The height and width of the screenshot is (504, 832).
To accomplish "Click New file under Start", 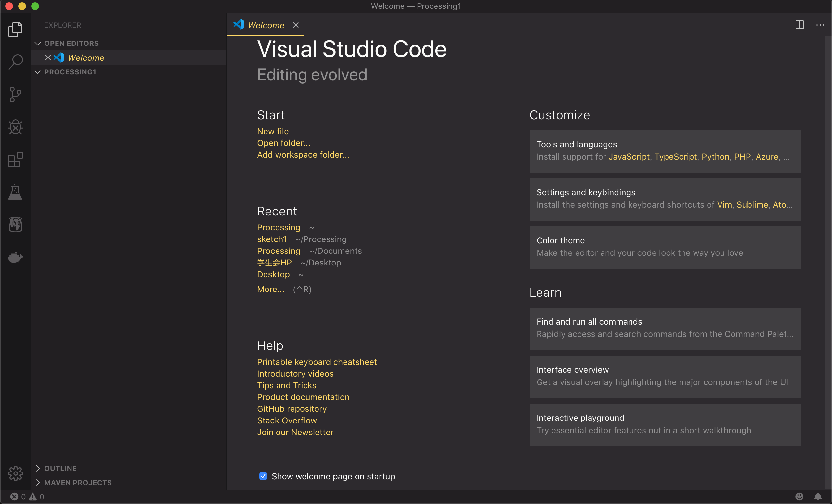I will click(272, 131).
